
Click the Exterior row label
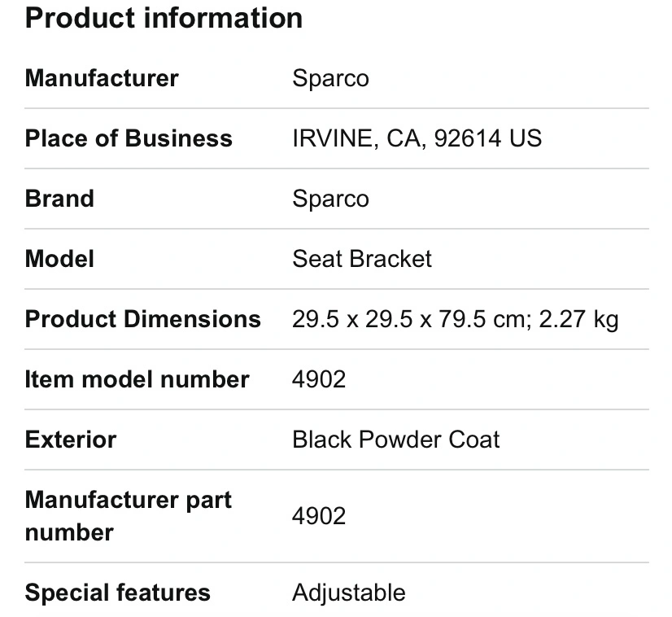click(x=71, y=440)
